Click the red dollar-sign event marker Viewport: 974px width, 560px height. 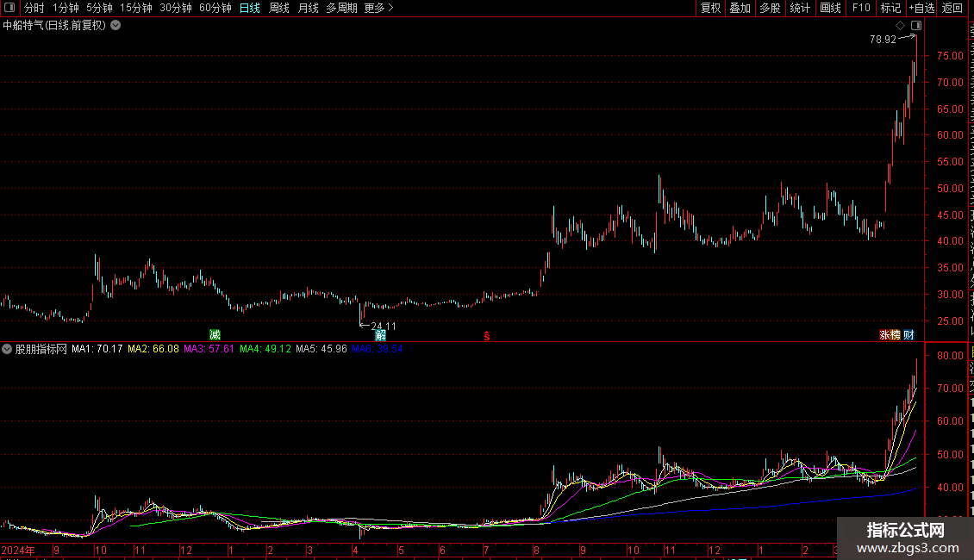click(487, 336)
